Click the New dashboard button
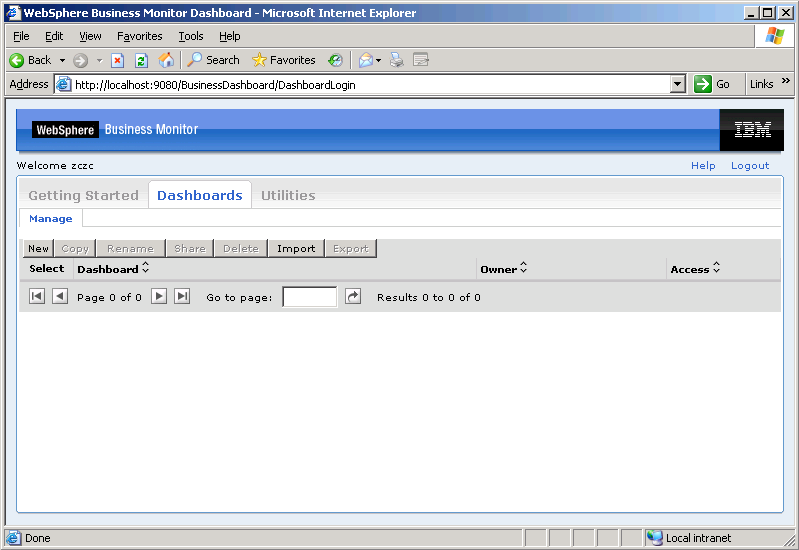This screenshot has width=799, height=550. pyautogui.click(x=38, y=248)
